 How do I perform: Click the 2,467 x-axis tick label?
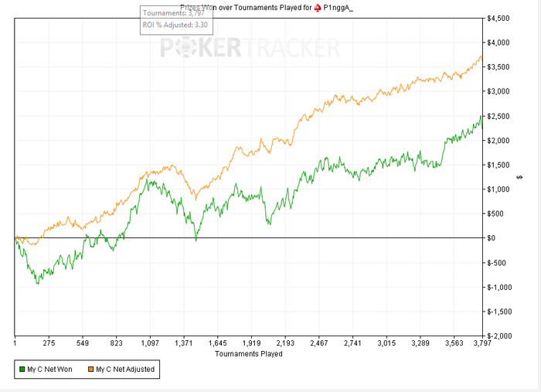coord(318,343)
